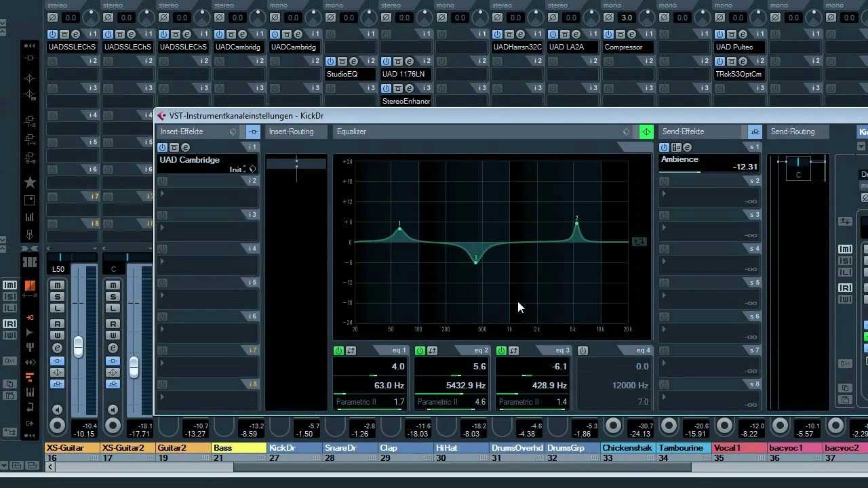Enable write automation 'W' on L50 channel
The image size is (868, 488).
(58, 335)
